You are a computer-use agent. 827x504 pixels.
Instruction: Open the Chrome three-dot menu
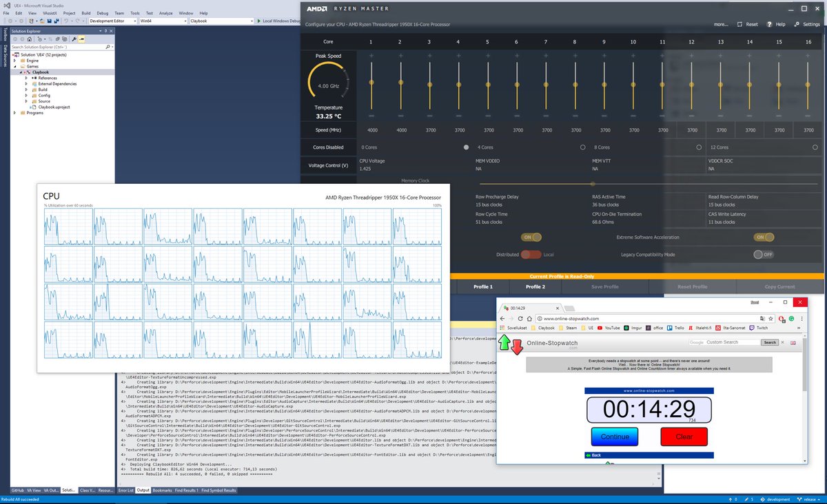click(x=802, y=319)
